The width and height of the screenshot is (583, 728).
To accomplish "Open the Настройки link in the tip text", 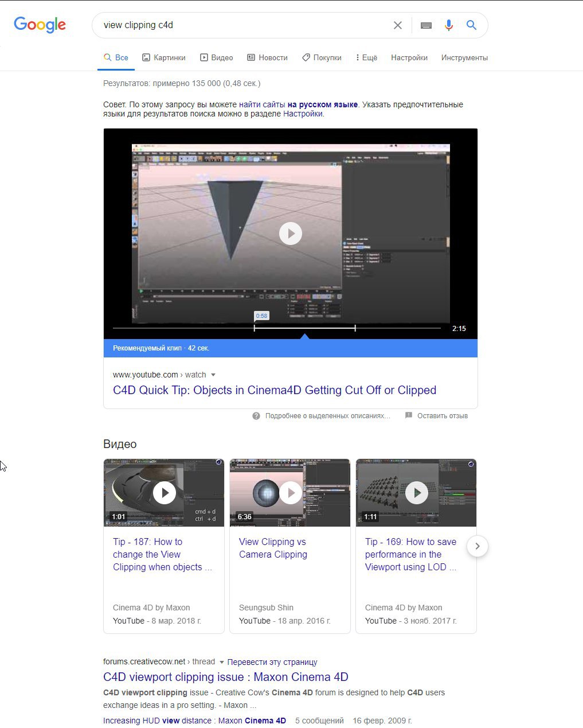I will click(x=303, y=114).
